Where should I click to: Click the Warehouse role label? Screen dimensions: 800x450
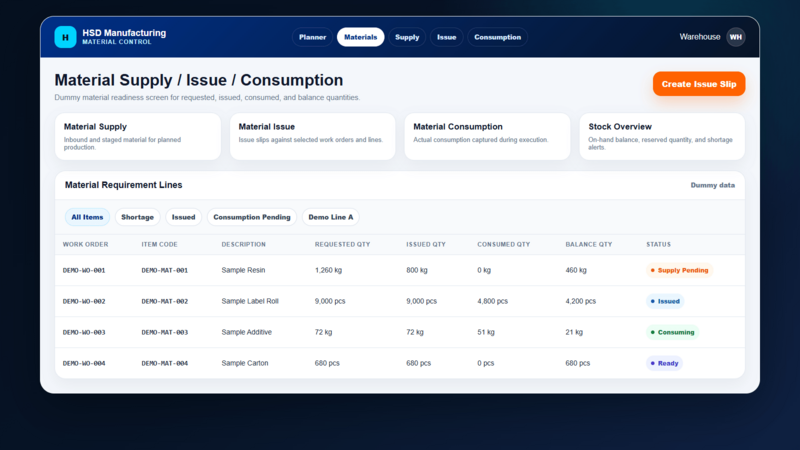pyautogui.click(x=699, y=37)
